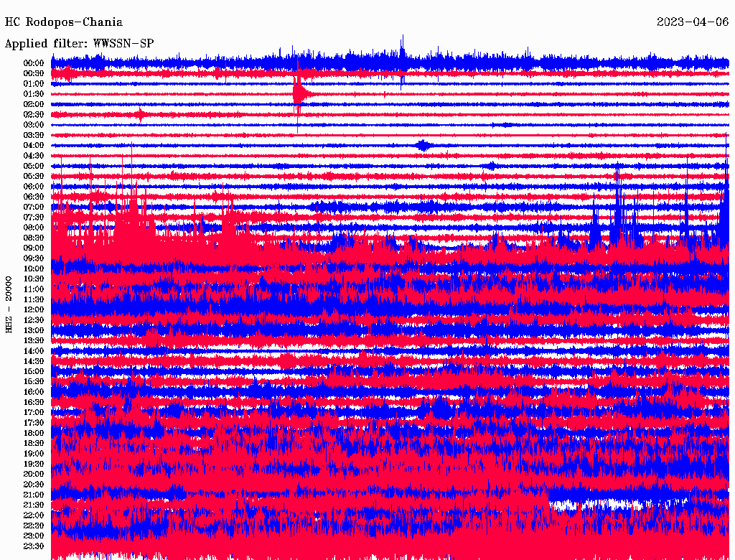Click the '23:00' time label

click(x=34, y=536)
